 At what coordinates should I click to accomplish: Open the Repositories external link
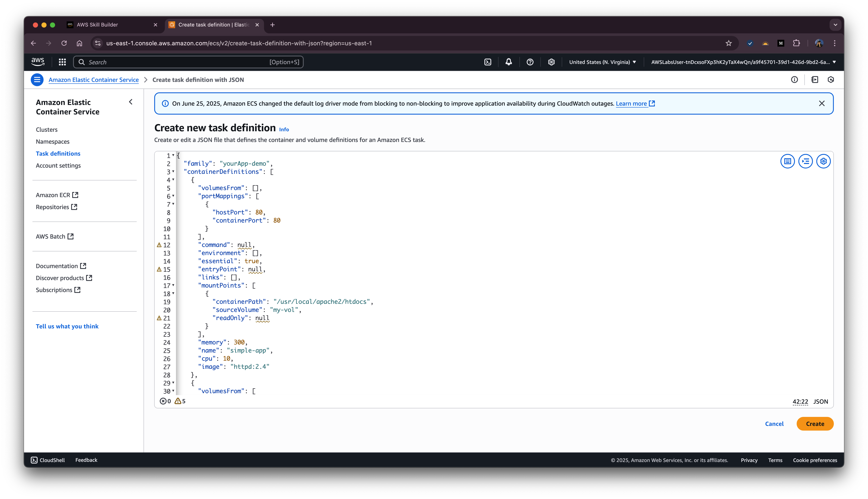click(x=56, y=207)
